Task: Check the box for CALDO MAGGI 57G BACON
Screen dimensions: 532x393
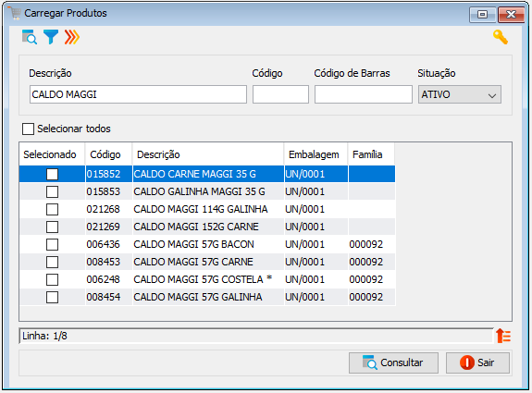Action: 52,244
